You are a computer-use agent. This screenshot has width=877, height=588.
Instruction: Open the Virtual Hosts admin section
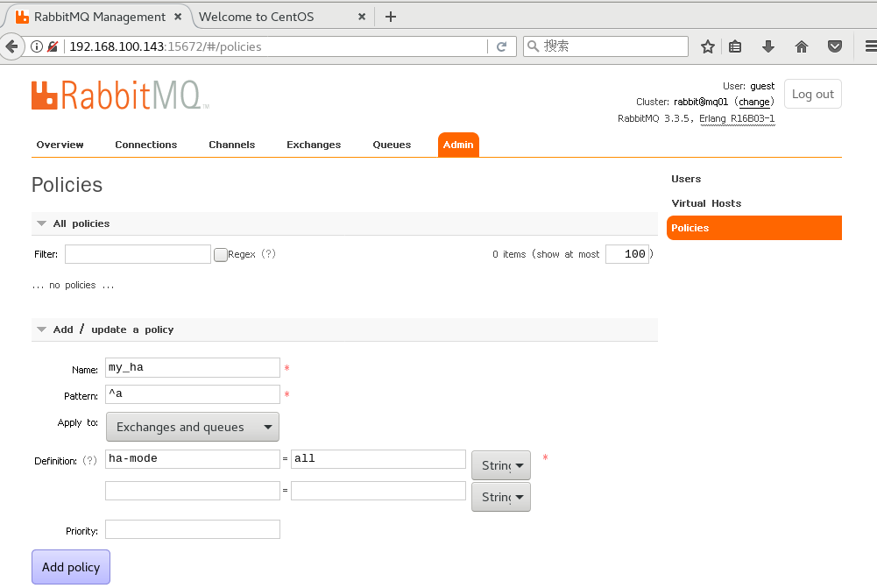click(706, 203)
